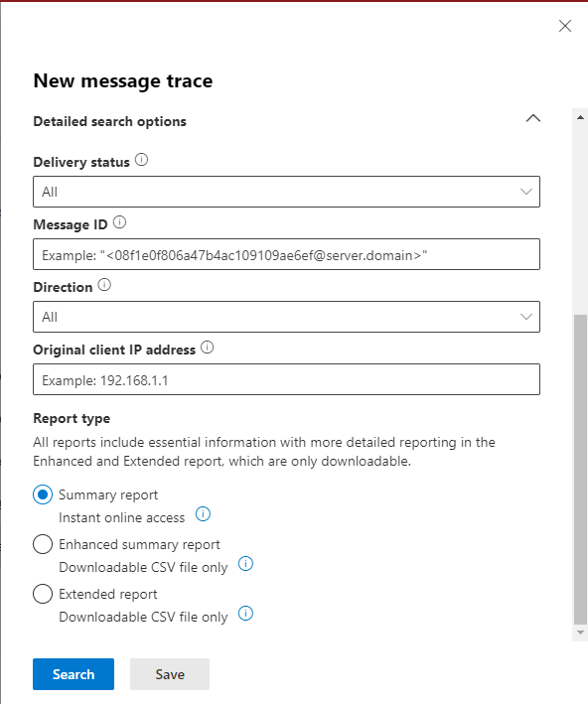Viewport: 588px width, 704px height.
Task: Open the Summary report info tooltip icon
Action: coord(203,514)
